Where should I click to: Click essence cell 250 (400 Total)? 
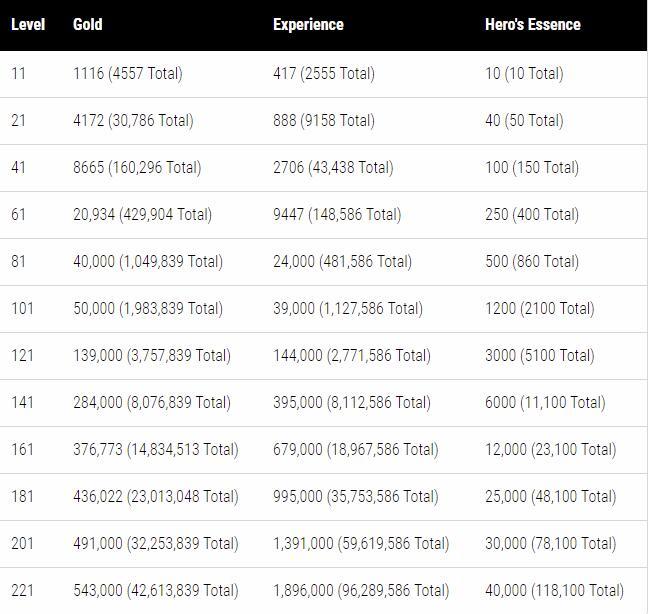click(x=532, y=214)
